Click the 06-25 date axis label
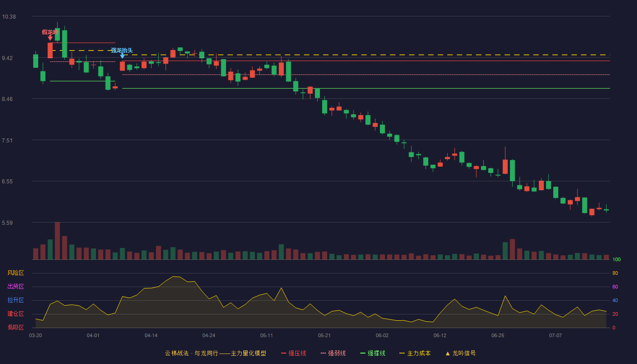The height and width of the screenshot is (364, 637). coord(498,335)
